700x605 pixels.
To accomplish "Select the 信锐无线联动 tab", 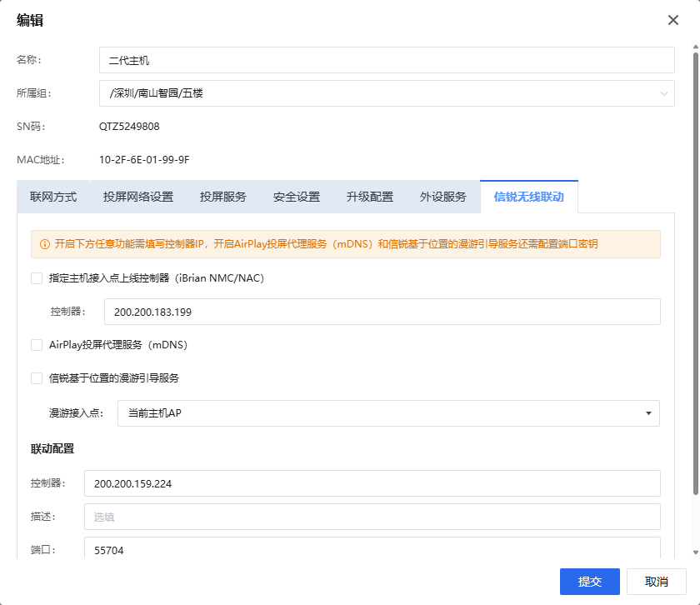I will click(528, 197).
